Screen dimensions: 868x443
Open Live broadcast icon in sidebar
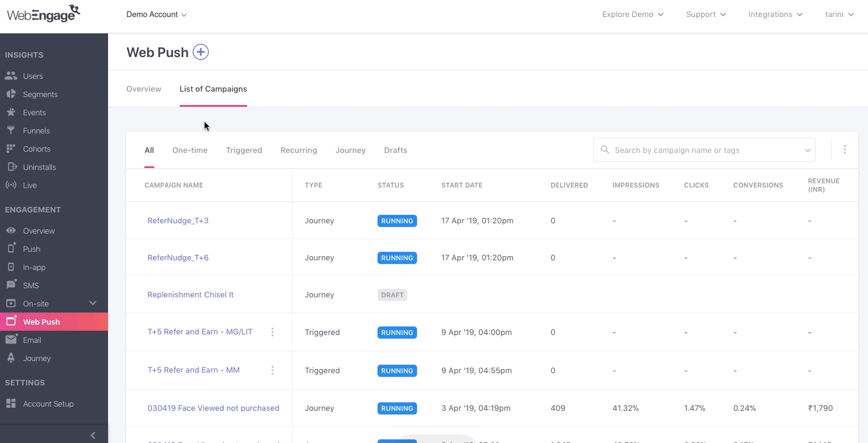(x=11, y=185)
